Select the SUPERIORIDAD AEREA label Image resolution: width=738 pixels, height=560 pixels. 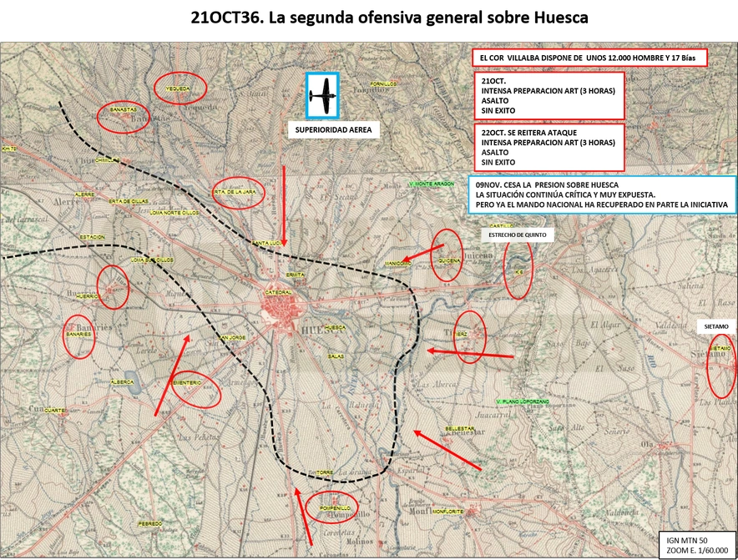tap(333, 130)
